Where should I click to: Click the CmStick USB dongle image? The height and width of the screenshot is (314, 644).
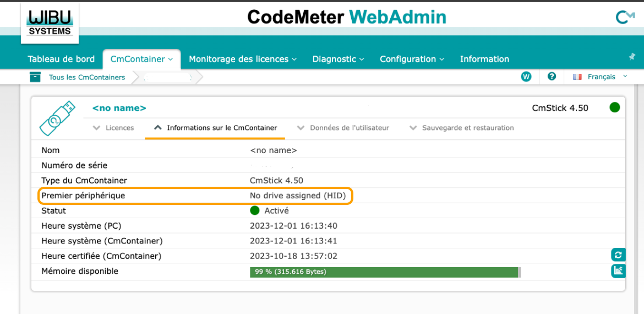(57, 118)
